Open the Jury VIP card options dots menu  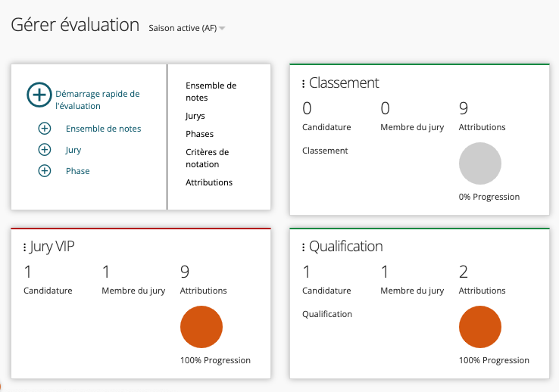tap(25, 247)
